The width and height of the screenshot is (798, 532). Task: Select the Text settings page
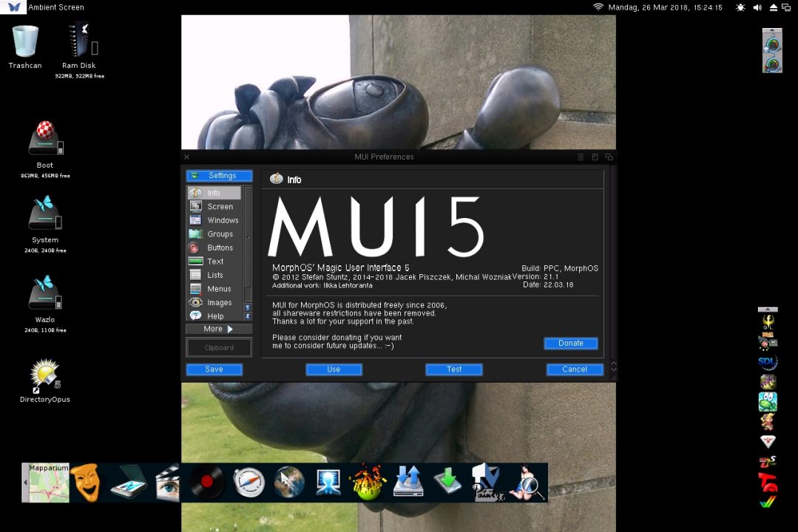[x=214, y=262]
